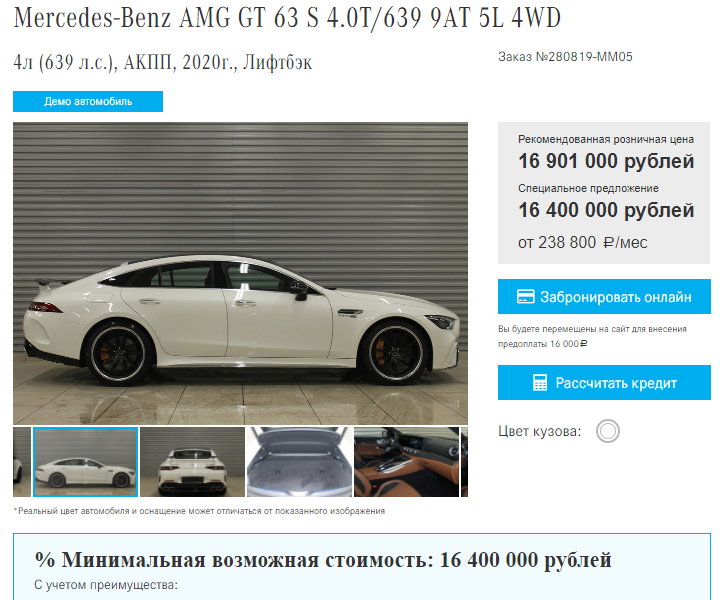Viewport: 726px width, 600px height.
Task: Click the Забронировать онлайн button
Action: tap(604, 297)
